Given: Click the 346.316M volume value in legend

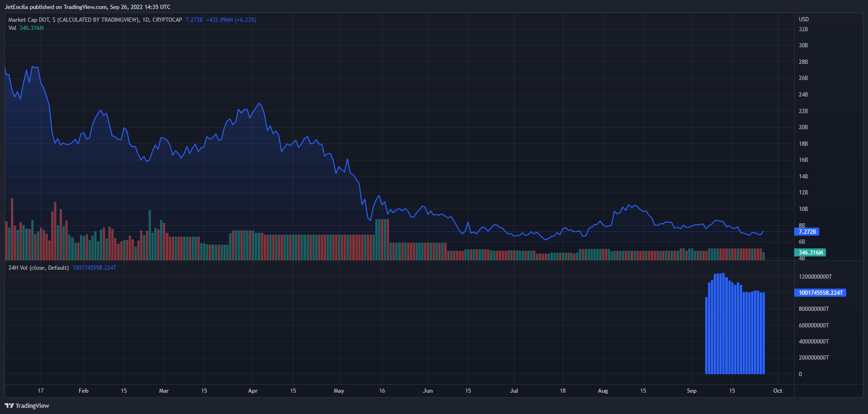Looking at the screenshot, I should point(32,28).
